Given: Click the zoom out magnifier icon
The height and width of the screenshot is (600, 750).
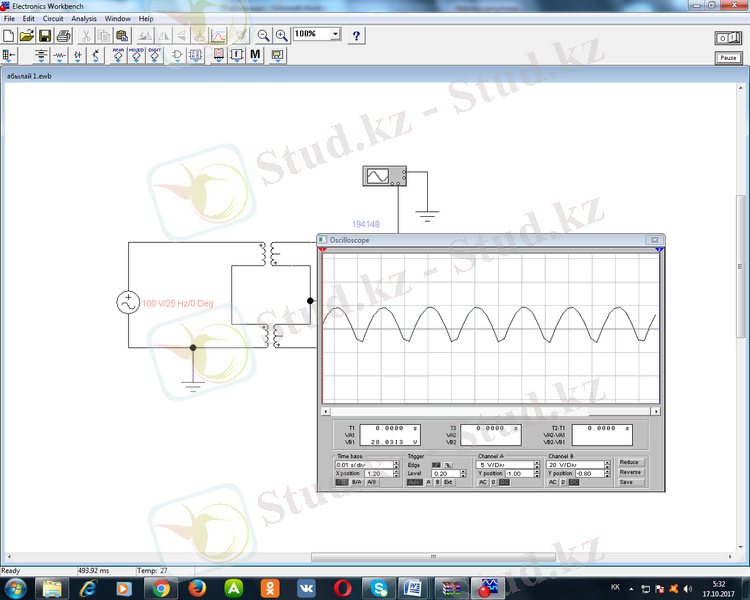Looking at the screenshot, I should click(264, 35).
